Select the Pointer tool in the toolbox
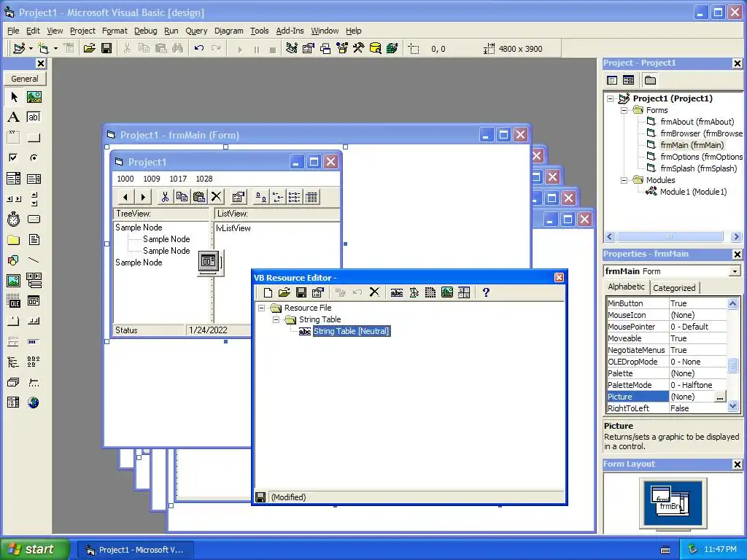The height and width of the screenshot is (560, 747). tap(13, 97)
